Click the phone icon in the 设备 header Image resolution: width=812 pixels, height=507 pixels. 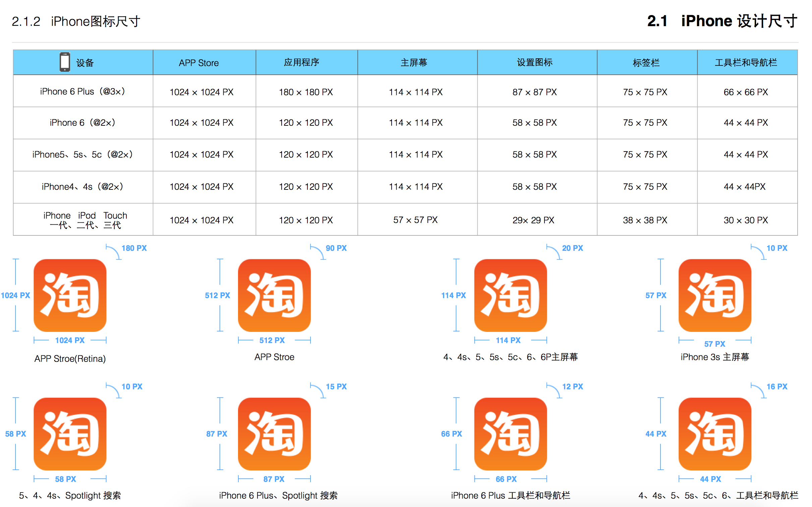[65, 62]
